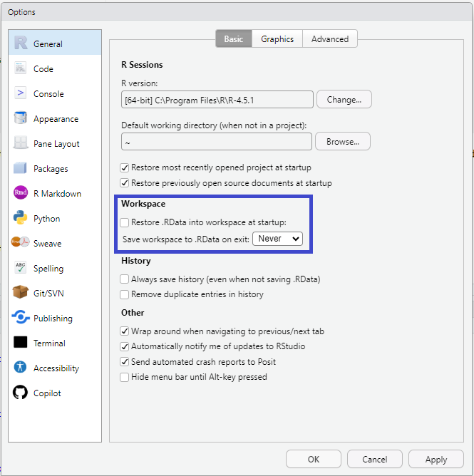The width and height of the screenshot is (474, 476).
Task: Open Code settings via its document icon
Action: (21, 68)
